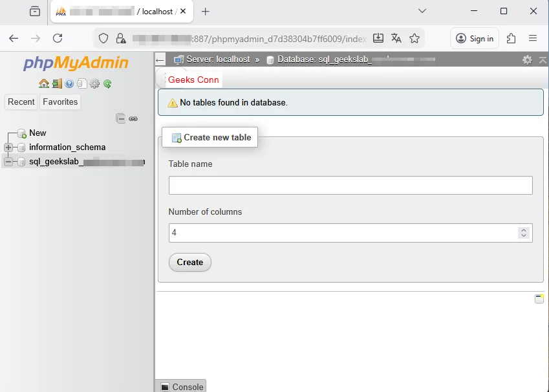549x392 pixels.
Task: Collapse all database trees using minus icon
Action: [121, 118]
